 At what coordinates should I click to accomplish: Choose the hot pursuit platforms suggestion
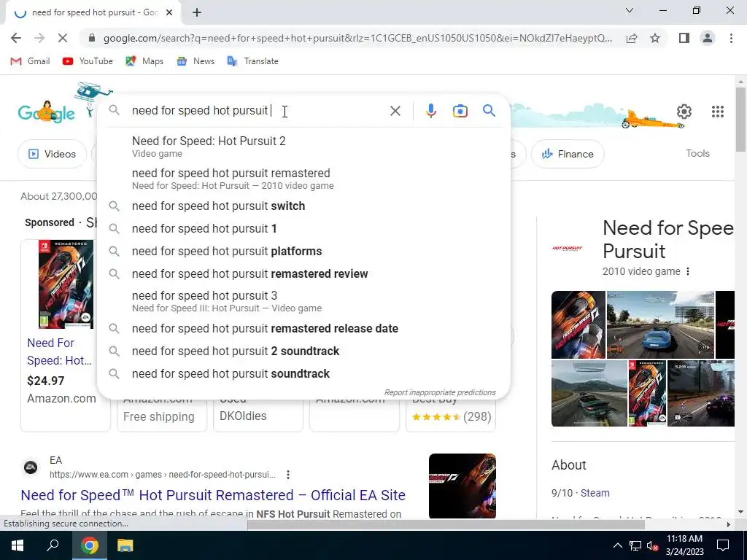point(304,251)
